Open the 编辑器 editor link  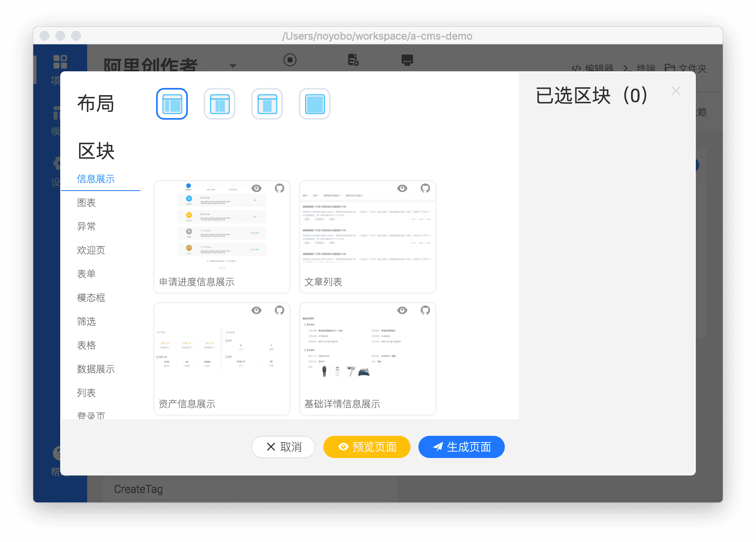pyautogui.click(x=592, y=68)
